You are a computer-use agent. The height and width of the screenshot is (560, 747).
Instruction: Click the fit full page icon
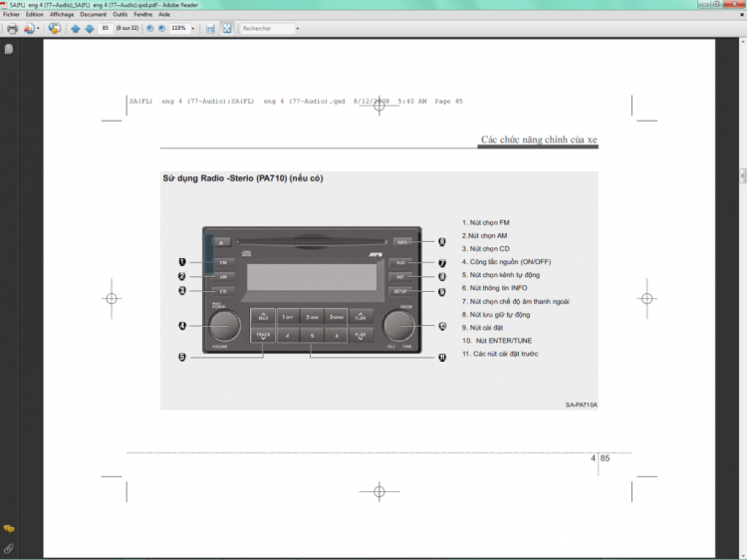point(227,29)
